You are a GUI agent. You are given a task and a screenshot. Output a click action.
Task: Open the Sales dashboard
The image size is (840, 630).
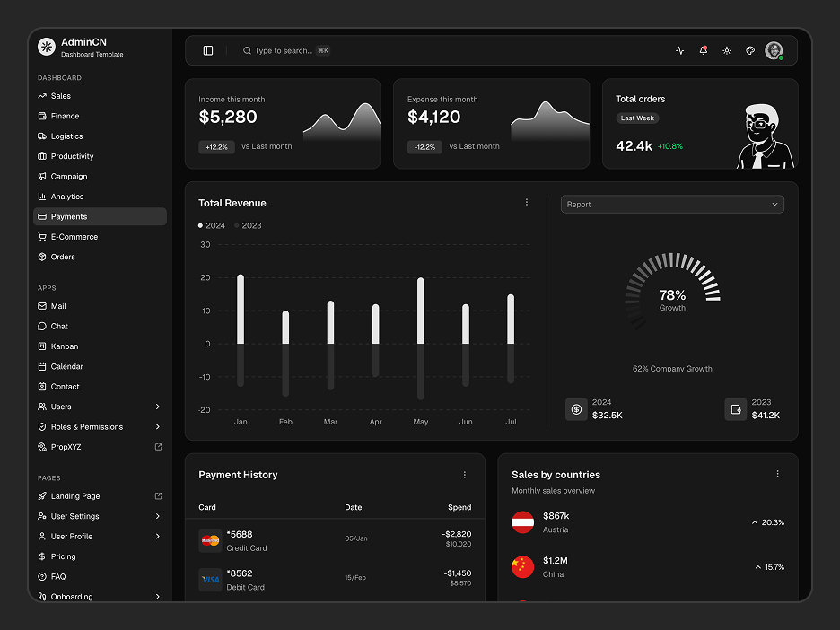pyautogui.click(x=100, y=96)
